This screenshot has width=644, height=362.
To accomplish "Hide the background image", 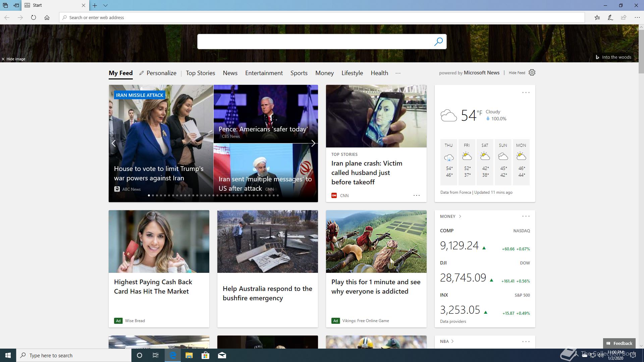I will (13, 59).
